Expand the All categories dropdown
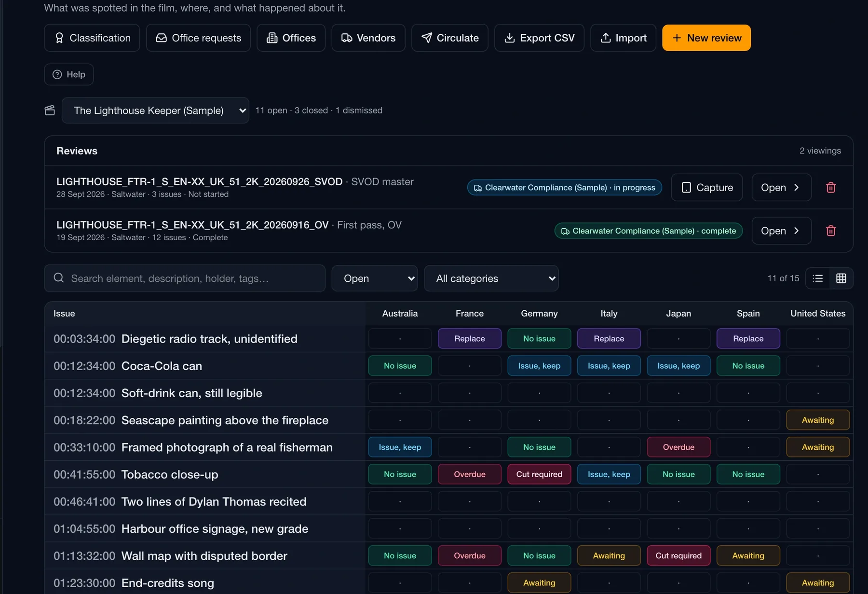Screen dimensions: 868x594 click(491, 278)
